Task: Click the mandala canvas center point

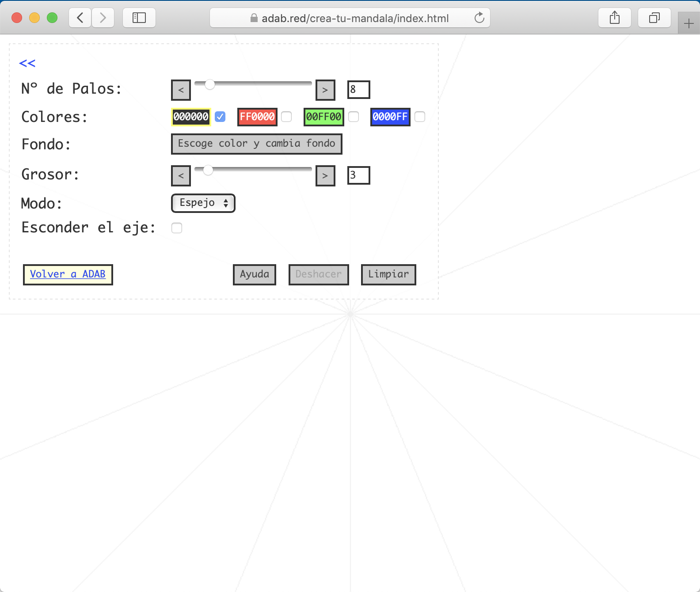Action: (350, 314)
